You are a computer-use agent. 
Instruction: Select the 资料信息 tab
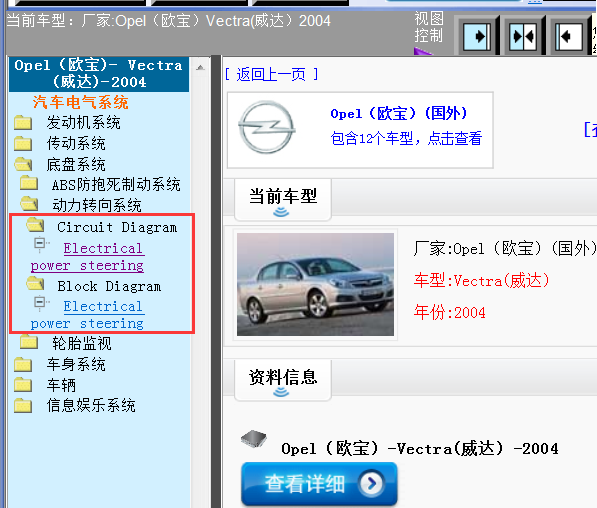[x=283, y=380]
